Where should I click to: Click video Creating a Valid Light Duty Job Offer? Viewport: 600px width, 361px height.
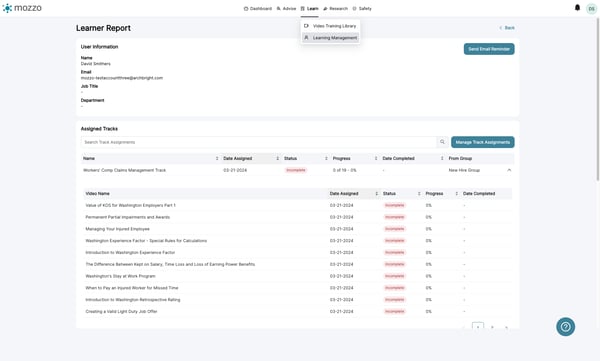pyautogui.click(x=121, y=312)
